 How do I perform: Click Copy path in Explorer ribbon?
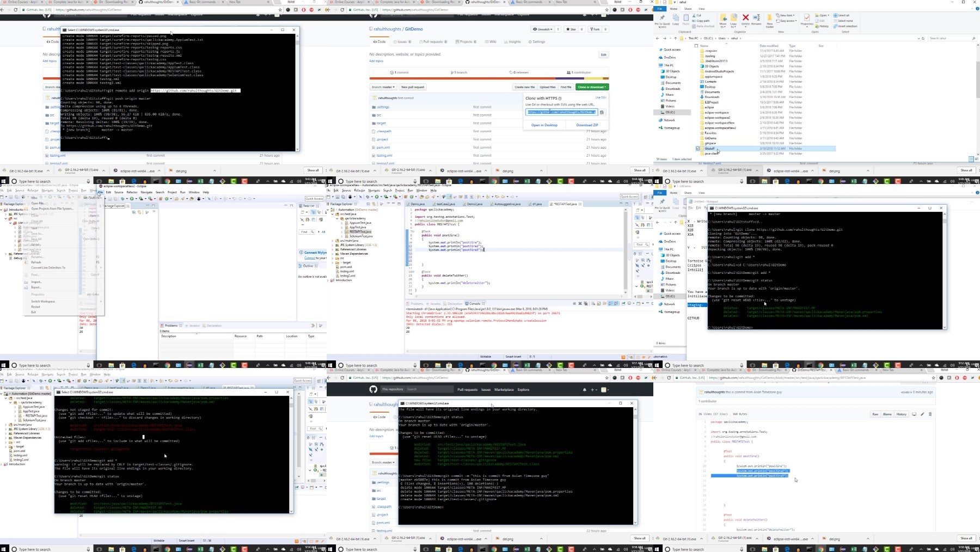701,21
